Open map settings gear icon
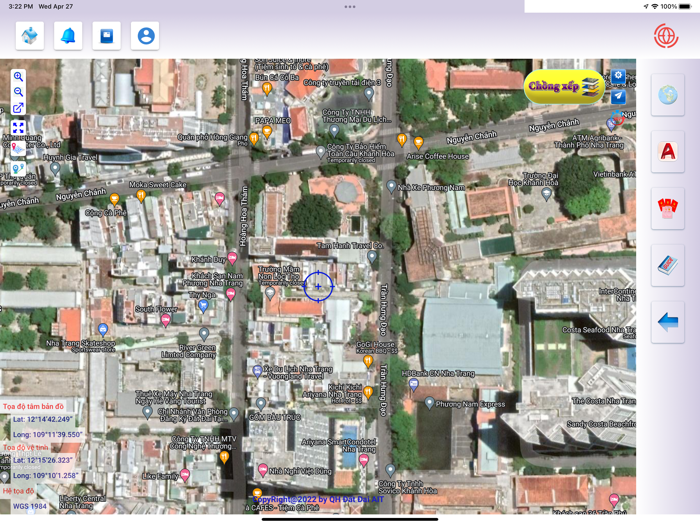This screenshot has height=525, width=700. pos(618,75)
